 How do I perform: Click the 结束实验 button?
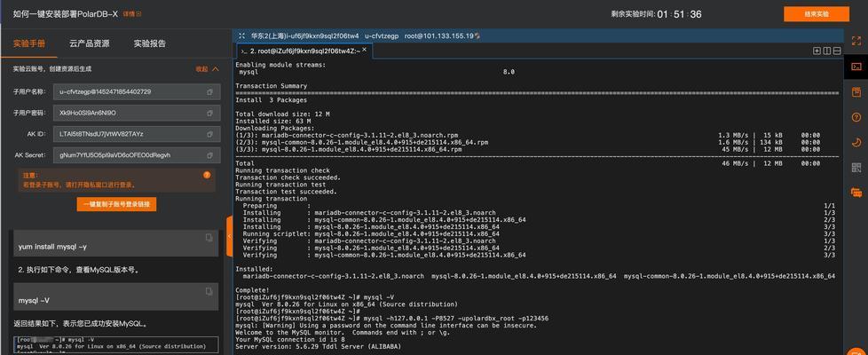817,14
